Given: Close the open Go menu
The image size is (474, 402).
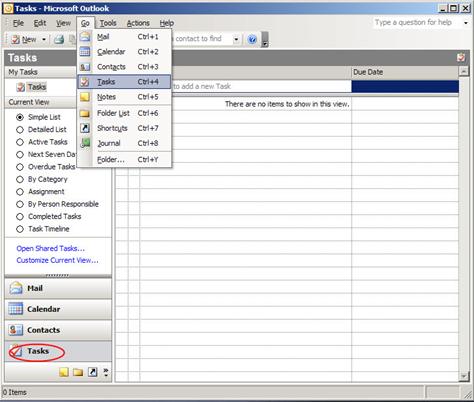Looking at the screenshot, I should (x=85, y=23).
